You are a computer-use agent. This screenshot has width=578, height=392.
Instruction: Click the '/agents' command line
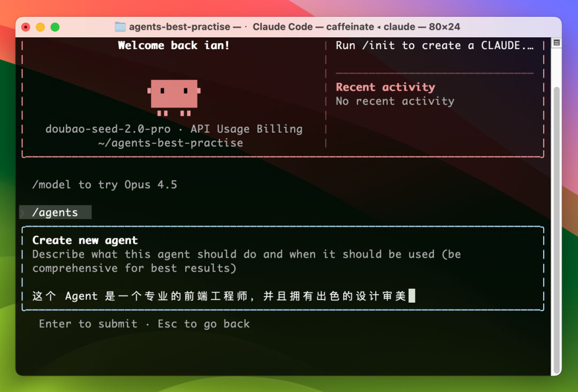[x=55, y=213]
